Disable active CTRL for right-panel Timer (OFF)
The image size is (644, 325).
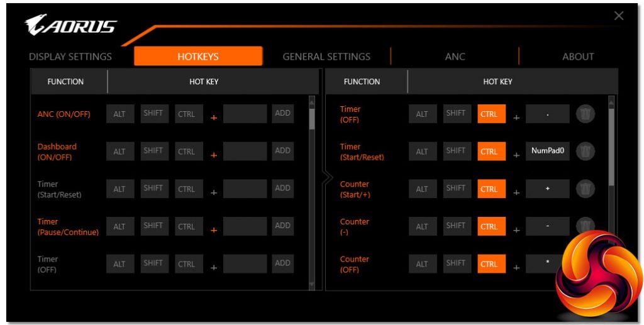[491, 114]
